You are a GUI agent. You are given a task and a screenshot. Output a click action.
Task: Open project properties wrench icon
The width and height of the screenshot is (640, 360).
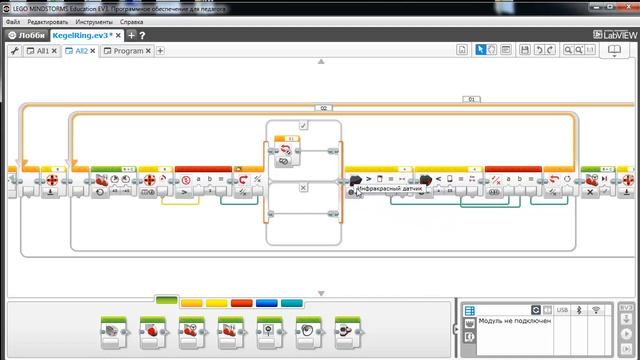tap(15, 51)
